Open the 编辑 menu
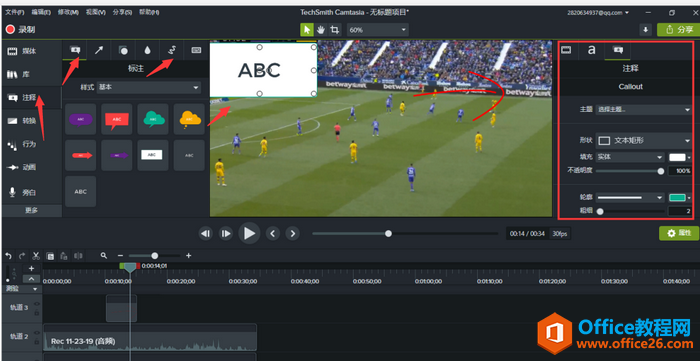Viewport: 700px width, 361px height. tap(41, 12)
